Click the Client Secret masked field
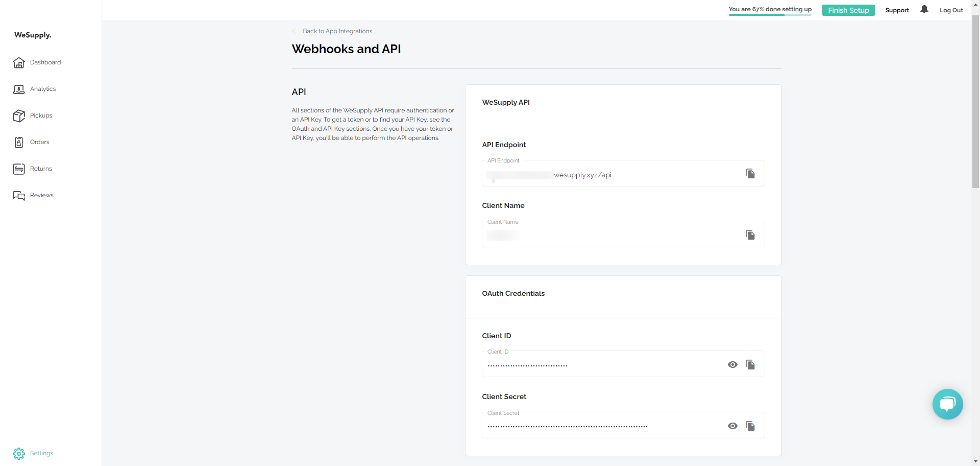Image resolution: width=980 pixels, height=466 pixels. coord(623,425)
